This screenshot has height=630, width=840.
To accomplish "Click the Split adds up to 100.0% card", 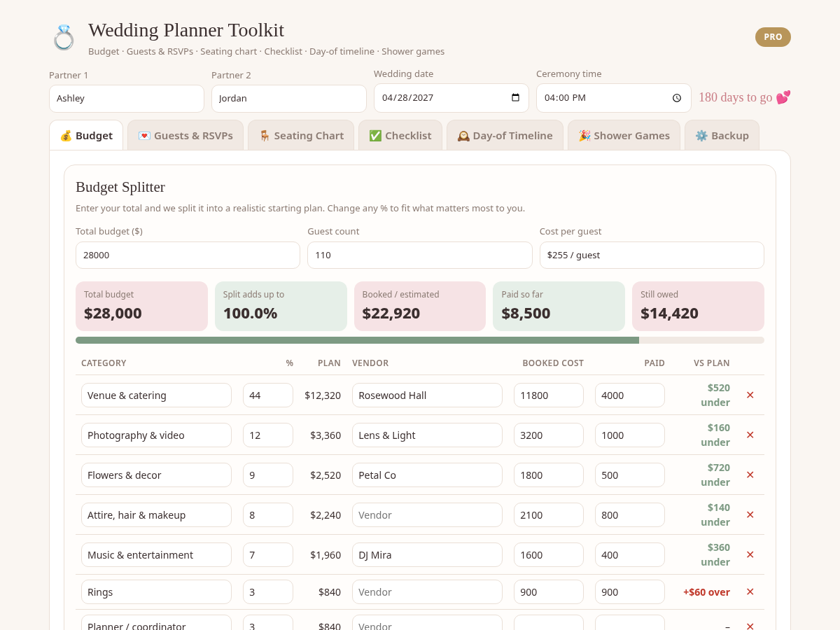I will pyautogui.click(x=281, y=306).
